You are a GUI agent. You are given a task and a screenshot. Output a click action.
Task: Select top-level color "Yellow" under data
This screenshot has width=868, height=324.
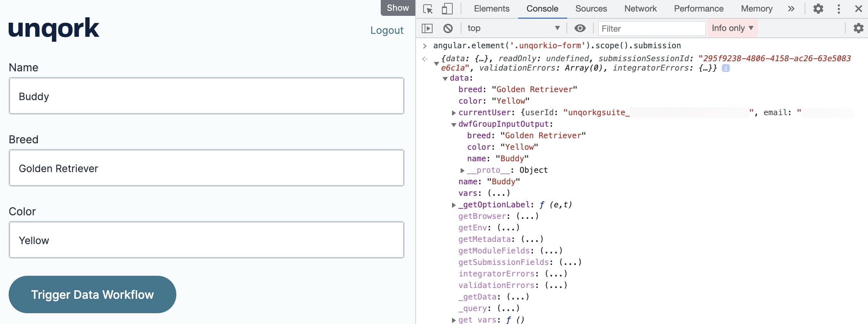tap(510, 101)
